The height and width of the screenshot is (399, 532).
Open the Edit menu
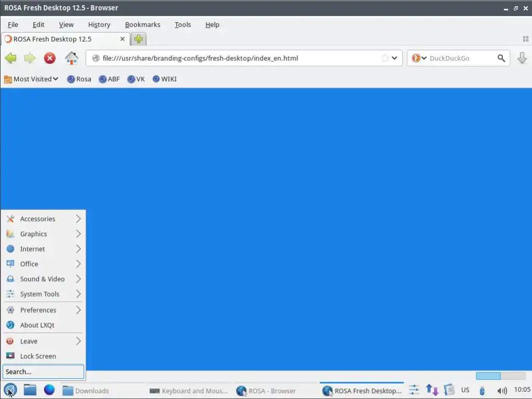38,25
